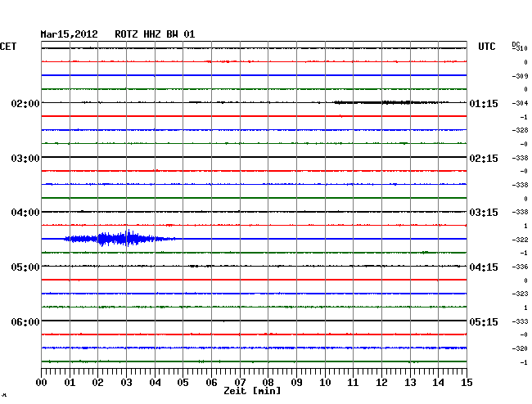This screenshot has height=404, width=532.
Task: Pick minute tick label "04" on time axis
Action: [x=155, y=382]
